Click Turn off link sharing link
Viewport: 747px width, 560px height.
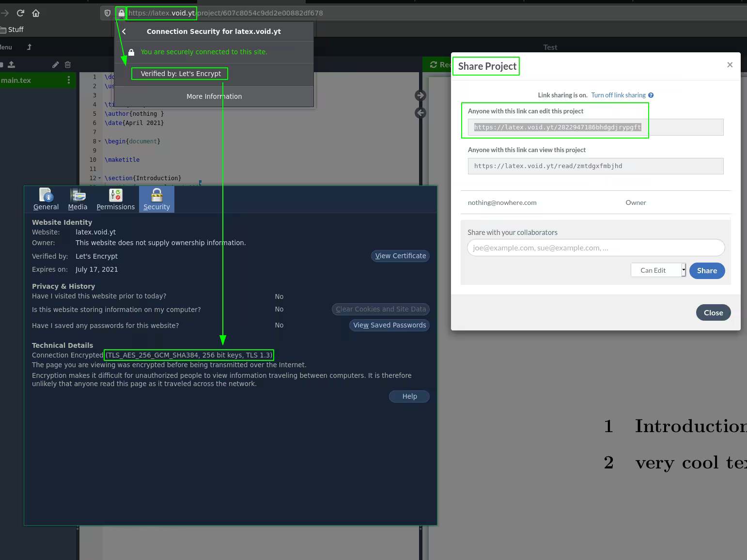coord(618,95)
